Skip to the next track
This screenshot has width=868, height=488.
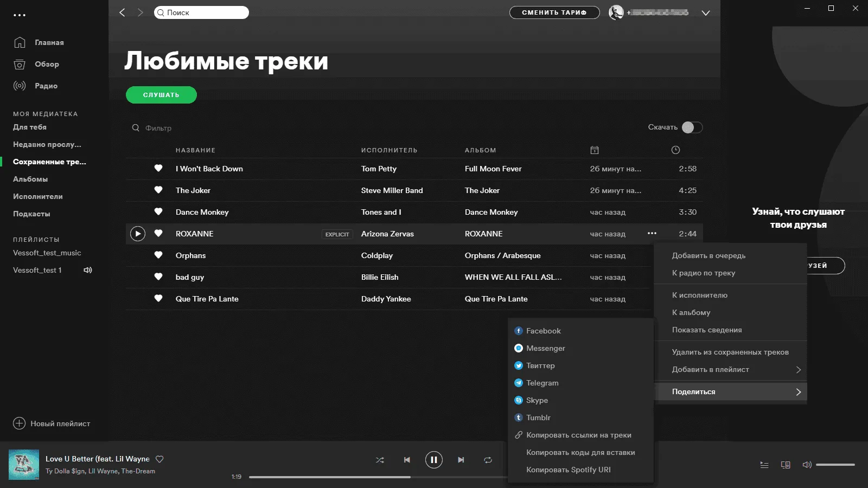[461, 460]
